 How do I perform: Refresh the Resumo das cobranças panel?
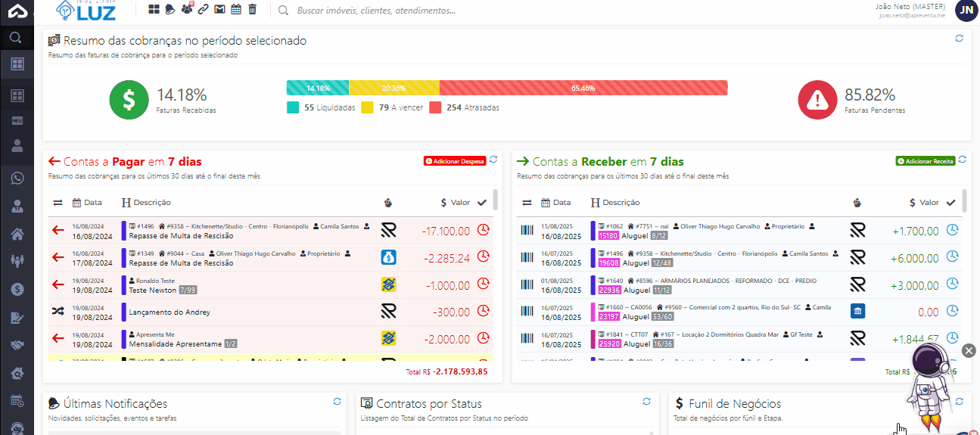959,39
